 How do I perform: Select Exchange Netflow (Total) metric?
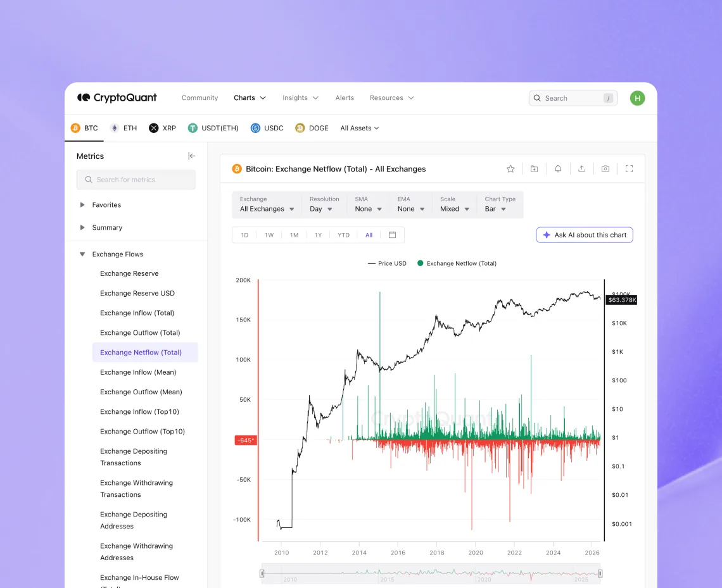(x=145, y=353)
